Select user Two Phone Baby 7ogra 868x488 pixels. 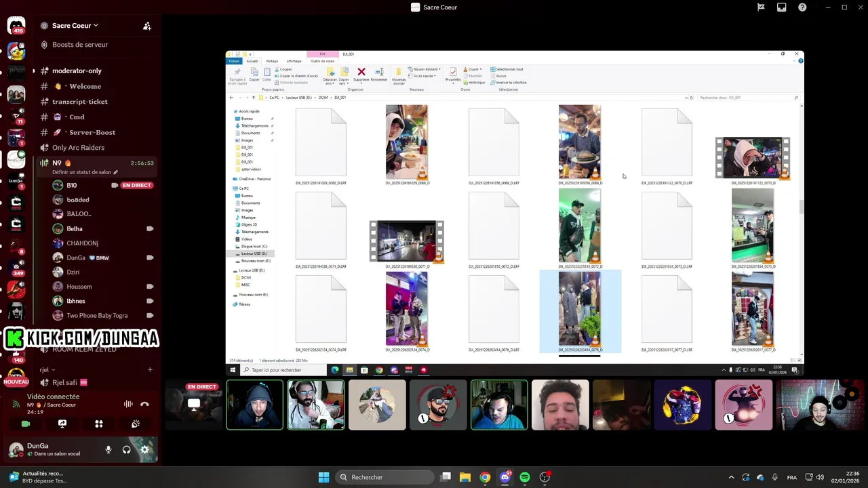tap(96, 315)
